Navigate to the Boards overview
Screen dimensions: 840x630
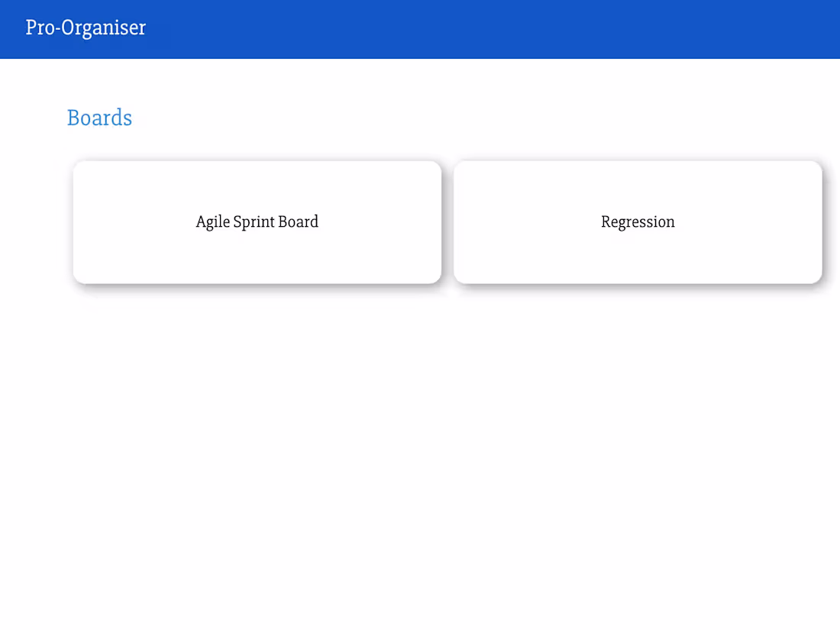pyautogui.click(x=99, y=118)
